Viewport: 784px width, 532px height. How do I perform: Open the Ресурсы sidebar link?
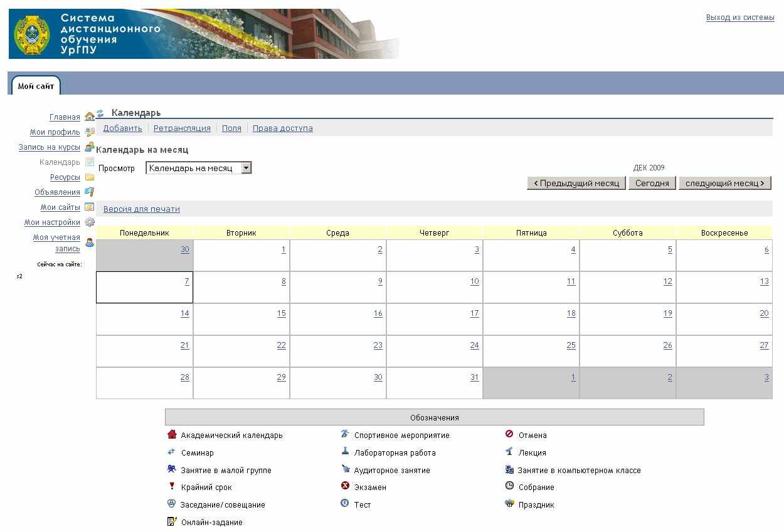65,177
